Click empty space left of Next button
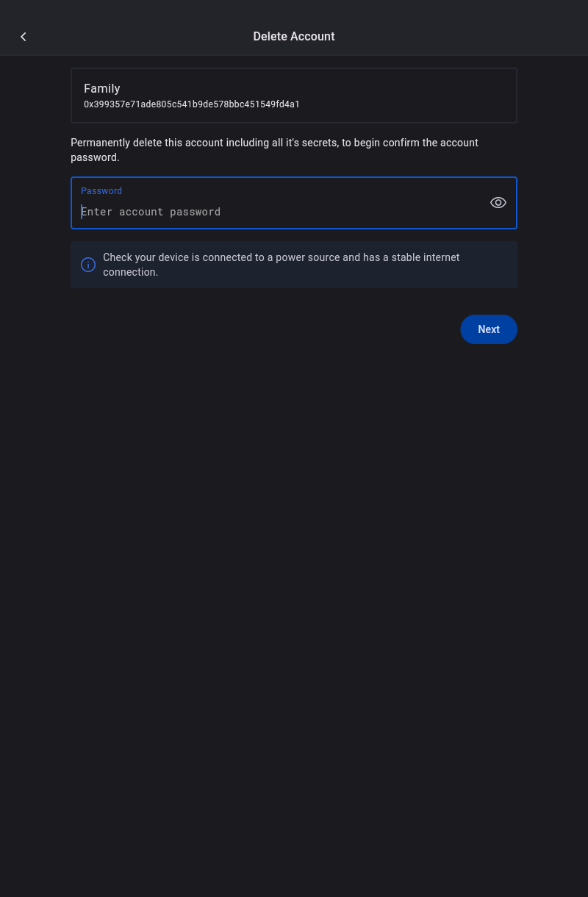 tap(294, 329)
